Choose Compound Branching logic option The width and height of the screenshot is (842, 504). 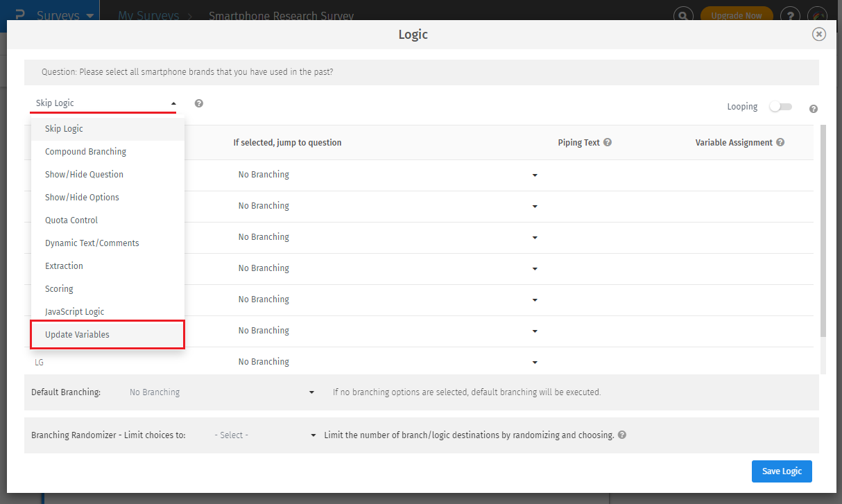pos(85,152)
